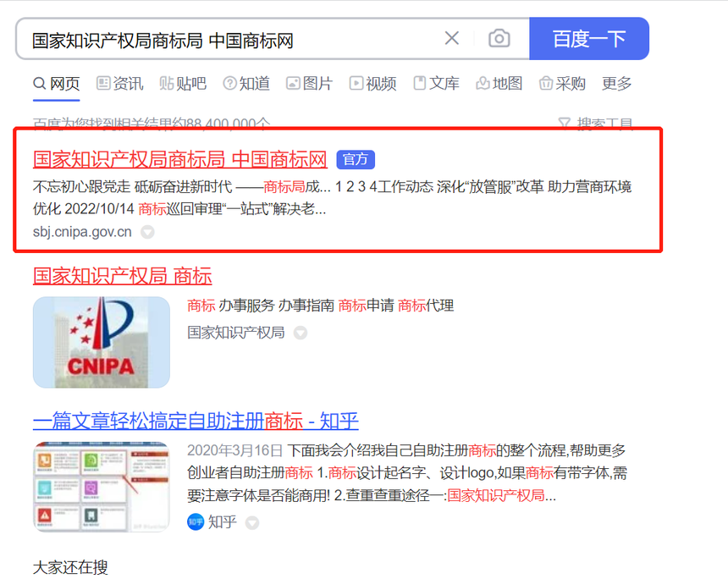The height and width of the screenshot is (579, 728).
Task: Open the 国家知识产权局 商标 result title
Action: pyautogui.click(x=123, y=276)
